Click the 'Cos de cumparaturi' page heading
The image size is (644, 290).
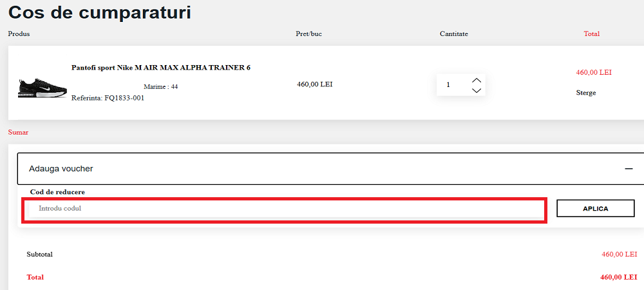(99, 12)
